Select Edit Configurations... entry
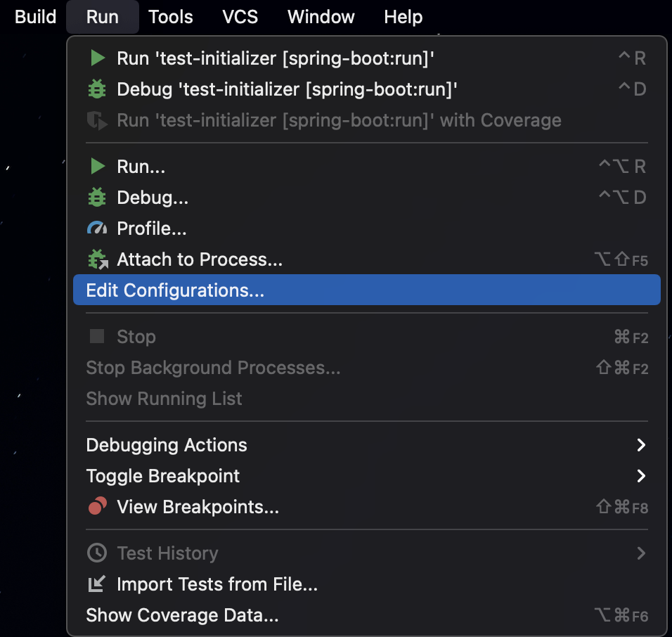The image size is (672, 637). click(x=367, y=290)
